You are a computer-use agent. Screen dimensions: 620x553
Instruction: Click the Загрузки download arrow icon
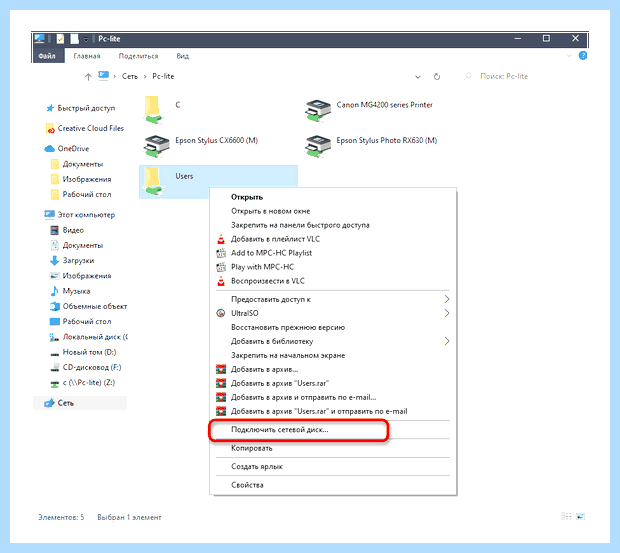point(55,260)
